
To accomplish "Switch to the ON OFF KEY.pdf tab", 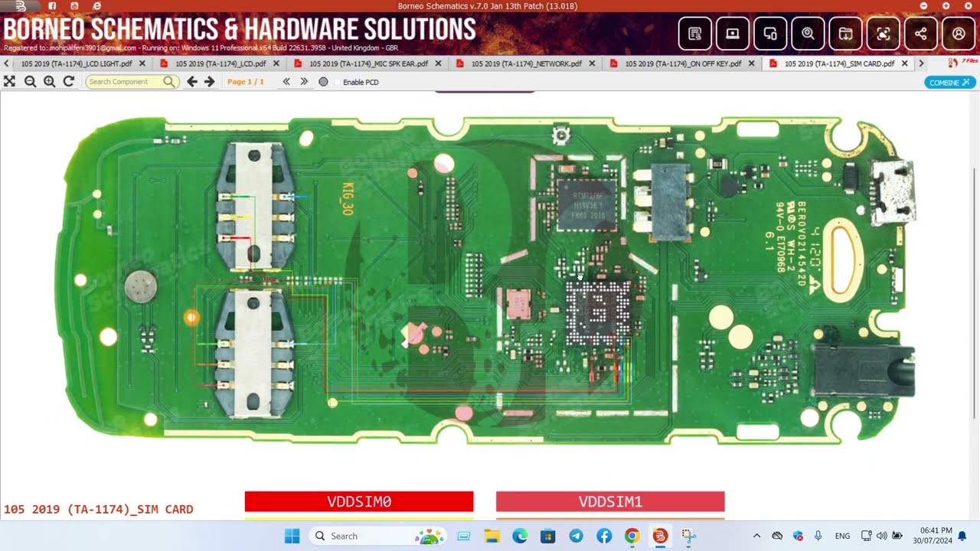I will [683, 64].
